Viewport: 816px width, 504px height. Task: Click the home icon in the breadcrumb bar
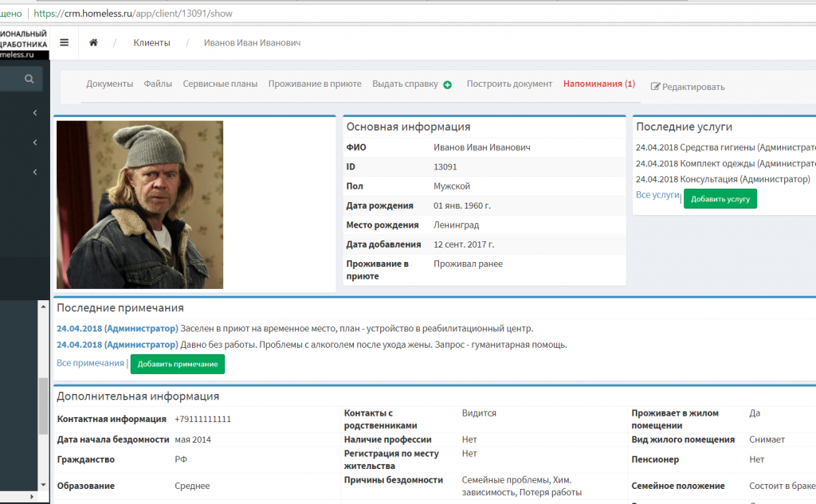[x=93, y=43]
